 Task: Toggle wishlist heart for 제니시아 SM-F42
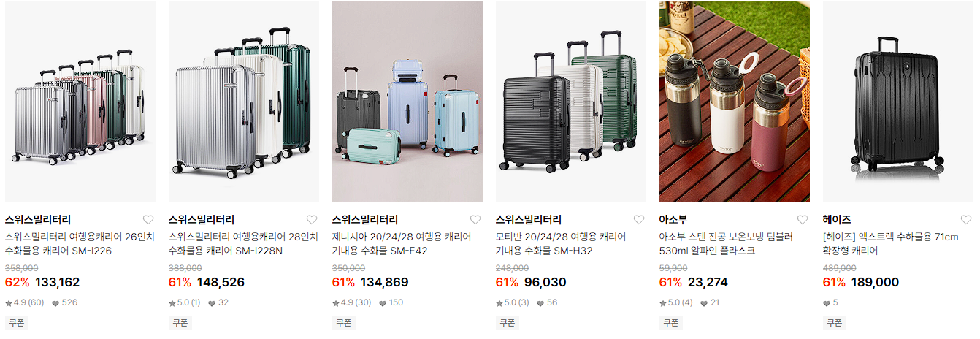pos(475,220)
